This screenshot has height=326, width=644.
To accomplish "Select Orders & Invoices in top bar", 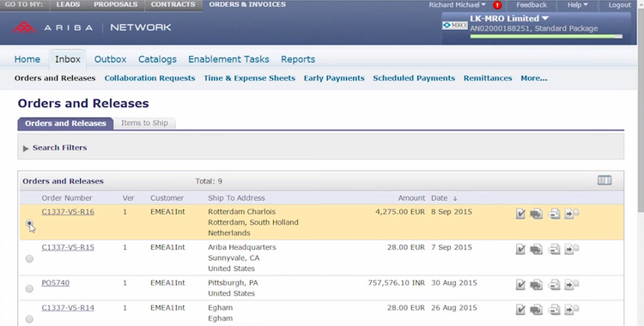I will pyautogui.click(x=247, y=5).
